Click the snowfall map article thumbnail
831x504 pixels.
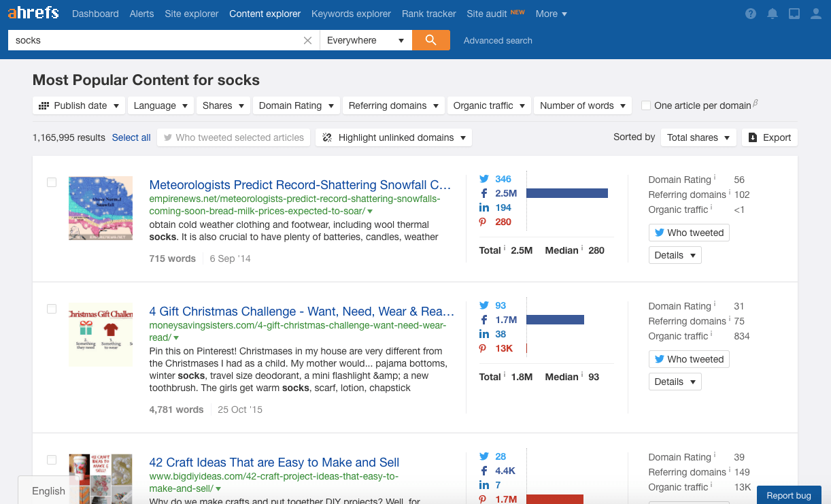tap(101, 208)
